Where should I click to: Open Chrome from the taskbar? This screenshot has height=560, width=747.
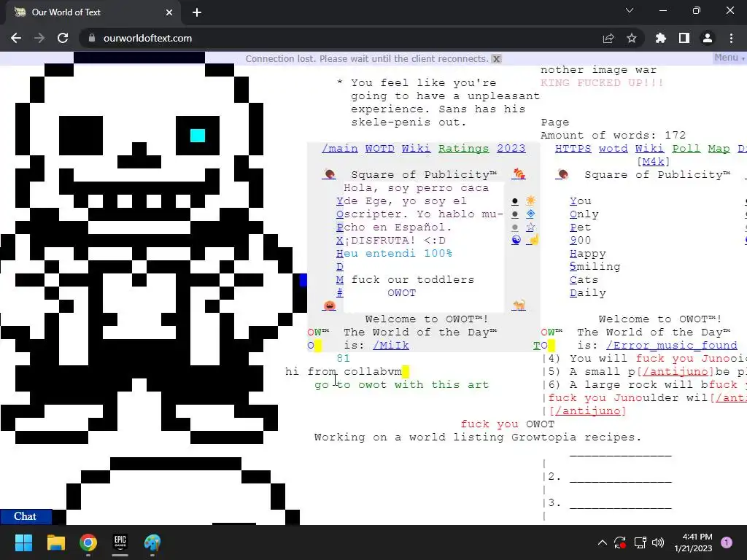click(88, 542)
